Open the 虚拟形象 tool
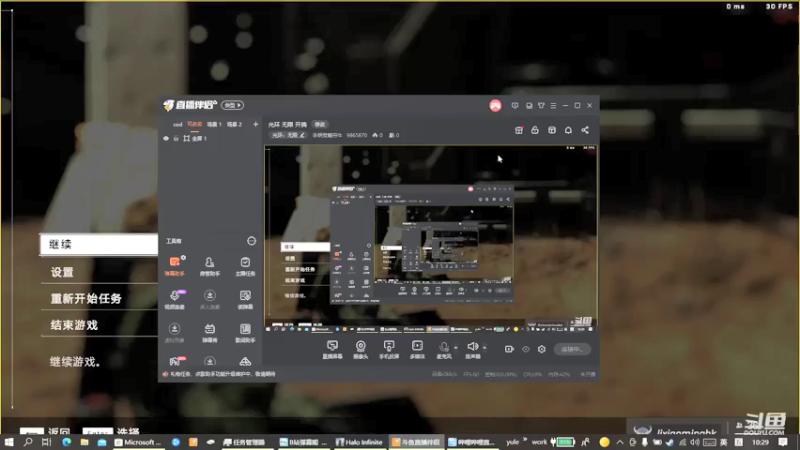This screenshot has width=800, height=450. pos(174,333)
